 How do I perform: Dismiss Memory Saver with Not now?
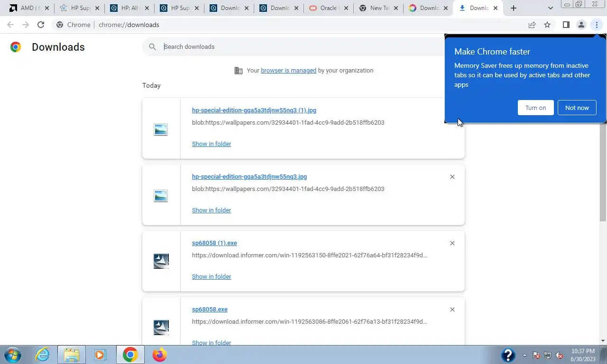(577, 108)
